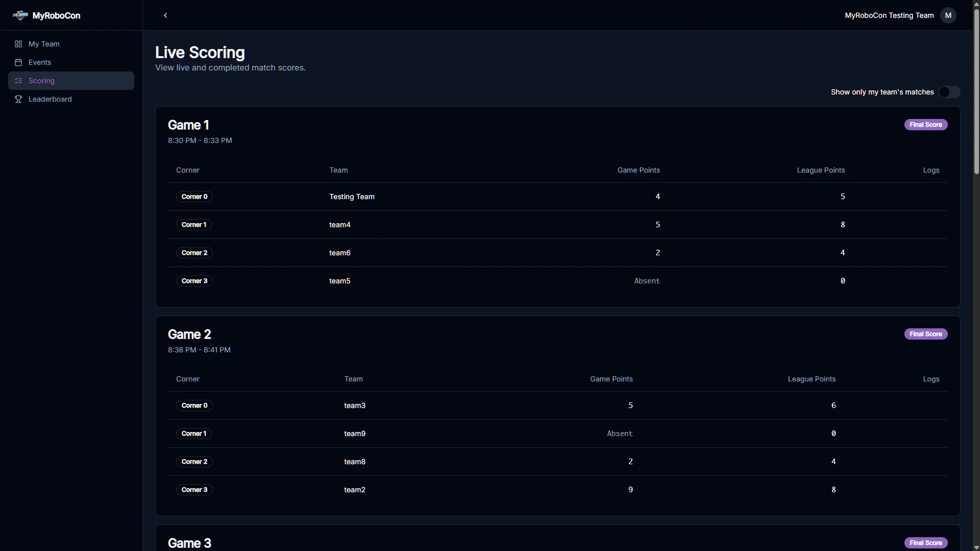
Task: Click team2 in Game 2 table
Action: [x=355, y=490]
